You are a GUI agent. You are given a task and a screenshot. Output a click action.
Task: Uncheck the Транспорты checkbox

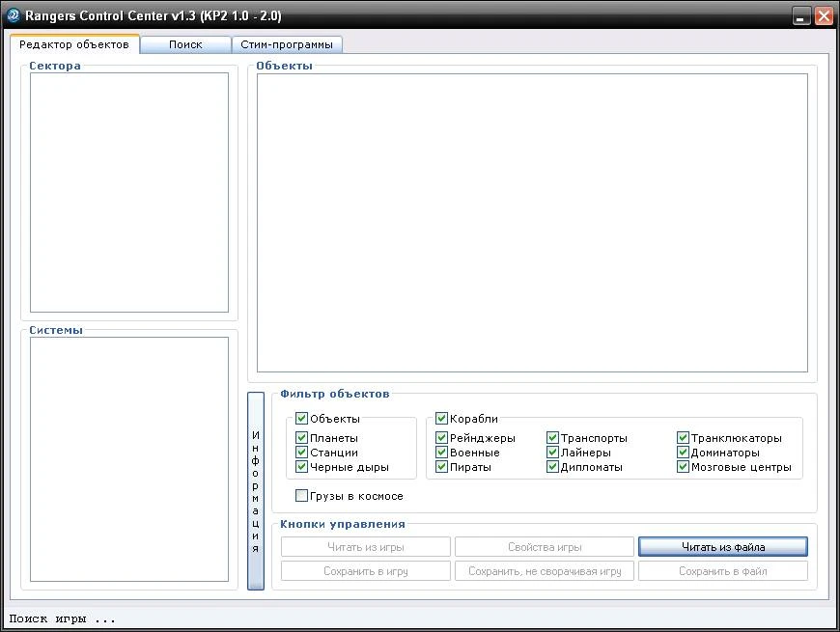[x=553, y=438]
